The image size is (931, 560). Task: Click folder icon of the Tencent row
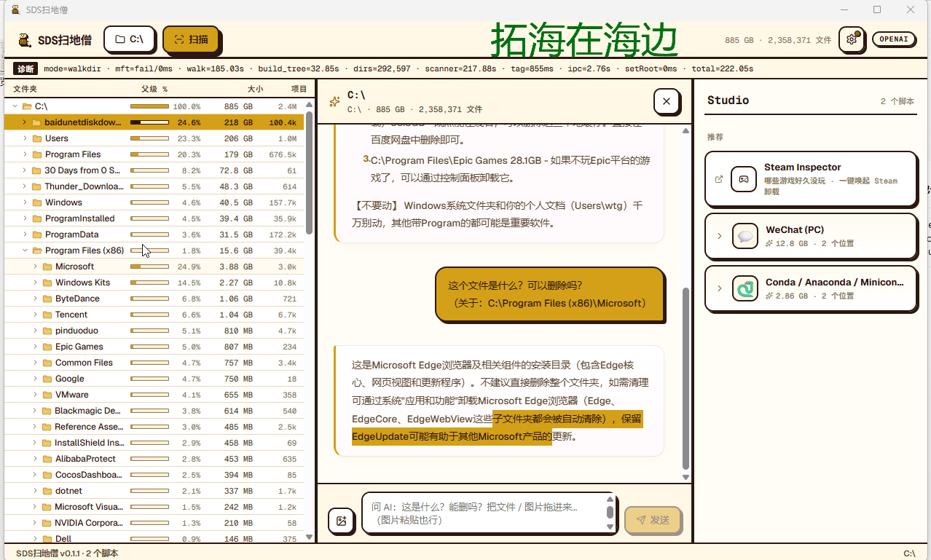(x=48, y=315)
